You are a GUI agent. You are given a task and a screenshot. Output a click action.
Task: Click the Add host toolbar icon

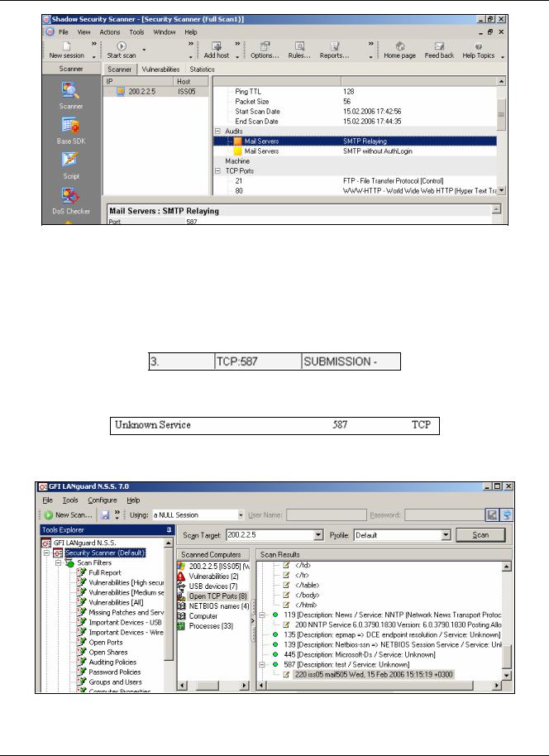pyautogui.click(x=217, y=45)
